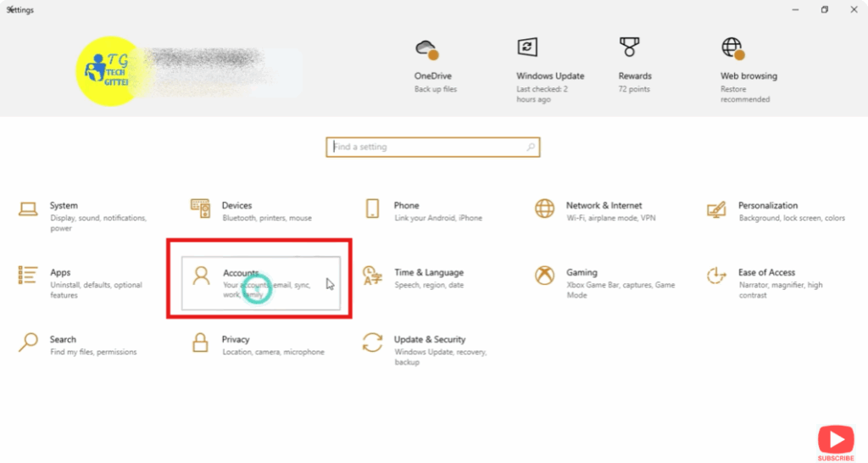This screenshot has height=463, width=868.
Task: Close the Settings window
Action: point(854,9)
